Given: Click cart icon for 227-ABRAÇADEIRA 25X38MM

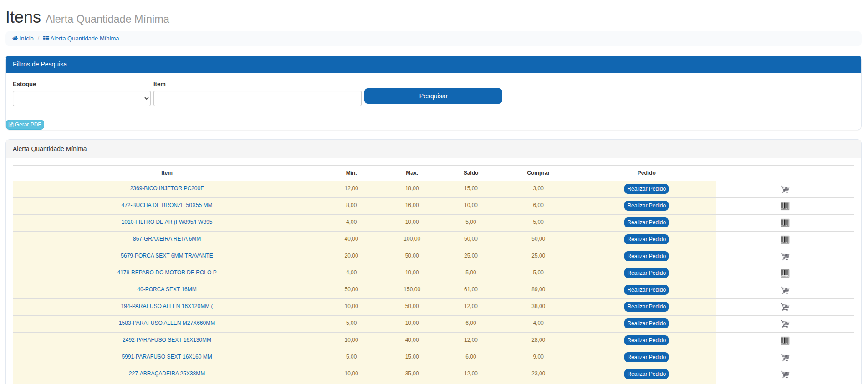Looking at the screenshot, I should (785, 374).
